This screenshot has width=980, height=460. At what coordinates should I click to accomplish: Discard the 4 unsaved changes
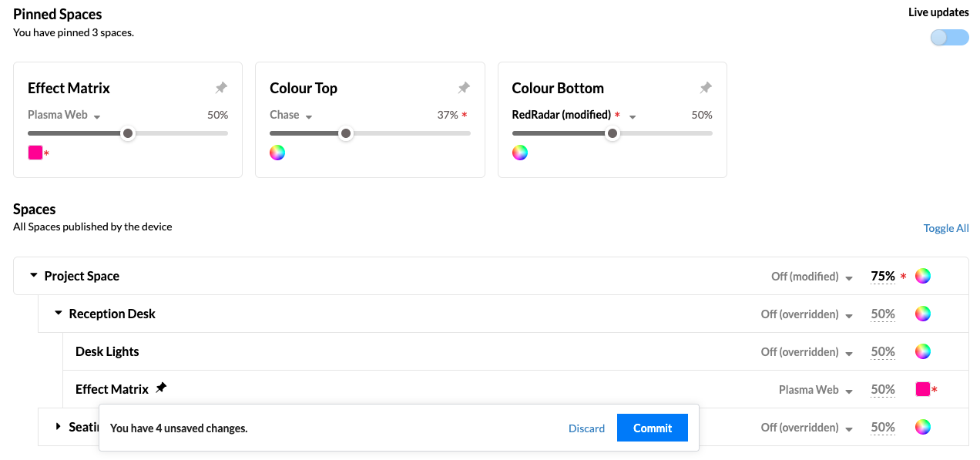[586, 428]
